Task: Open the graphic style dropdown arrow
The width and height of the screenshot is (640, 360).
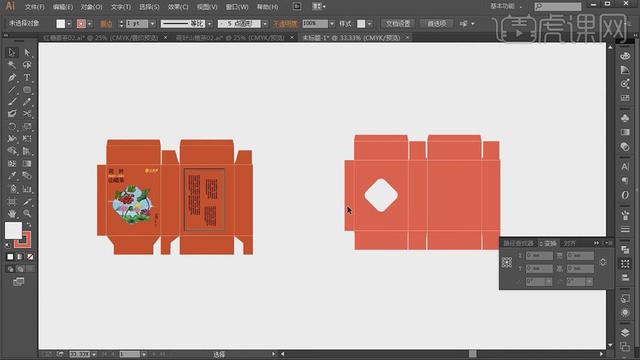Action: coord(369,24)
